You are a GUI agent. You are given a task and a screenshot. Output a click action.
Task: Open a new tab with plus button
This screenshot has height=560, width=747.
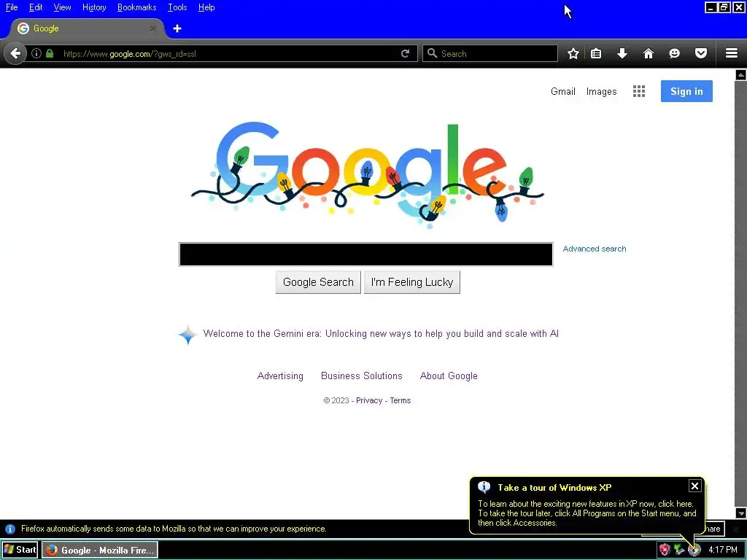click(x=177, y=28)
